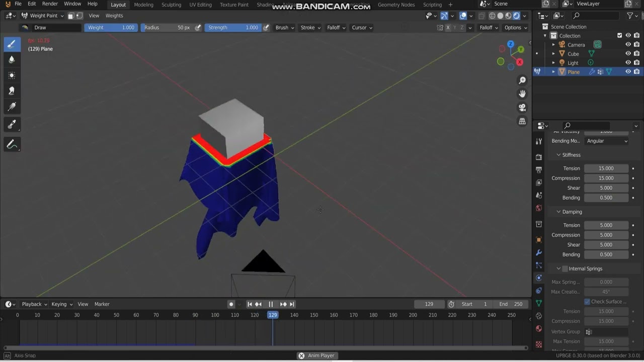
Task: Hide the Plane in viewport
Action: click(x=628, y=72)
